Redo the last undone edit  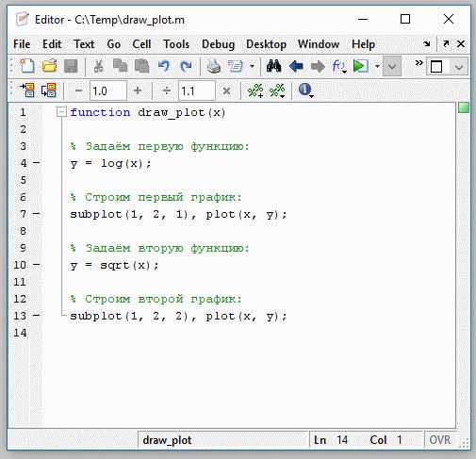(x=186, y=66)
